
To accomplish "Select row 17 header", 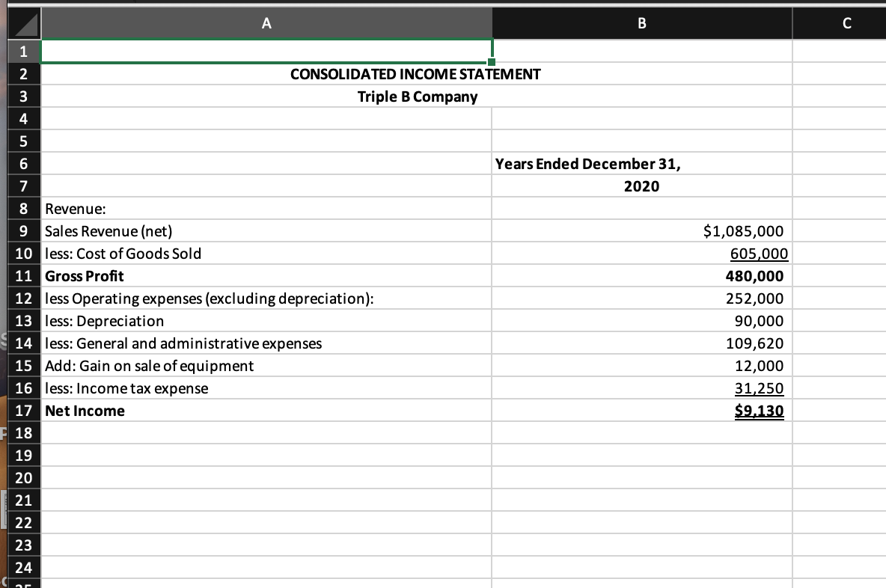I will [x=22, y=411].
